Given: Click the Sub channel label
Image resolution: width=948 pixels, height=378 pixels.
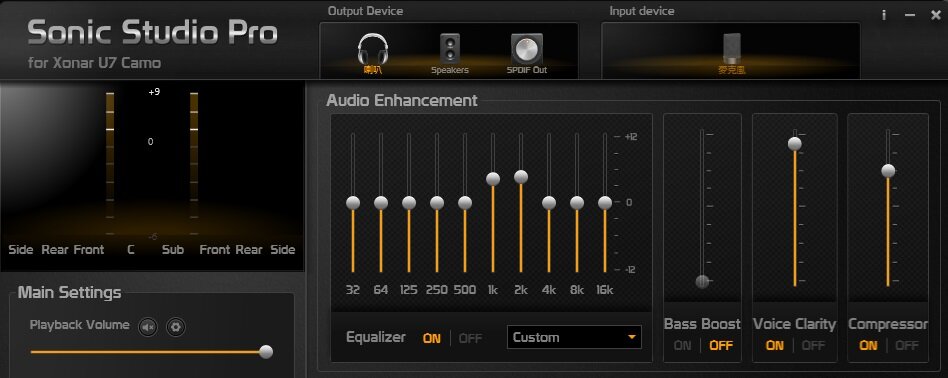Looking at the screenshot, I should click(x=173, y=249).
